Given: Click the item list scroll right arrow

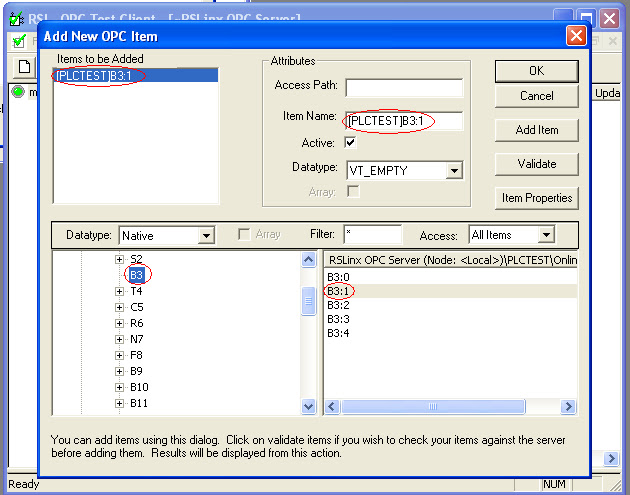Looking at the screenshot, I should click(568, 406).
